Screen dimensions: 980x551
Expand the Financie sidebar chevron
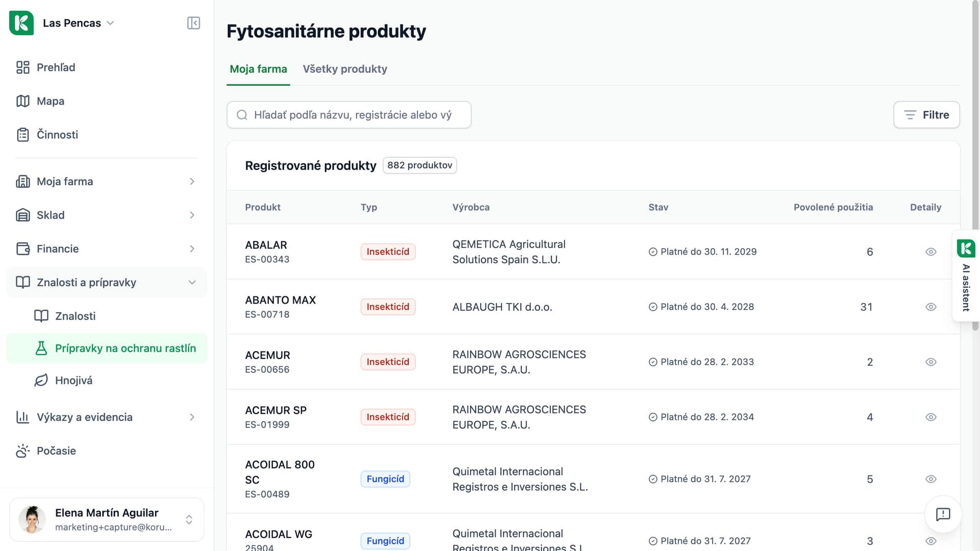tap(192, 249)
